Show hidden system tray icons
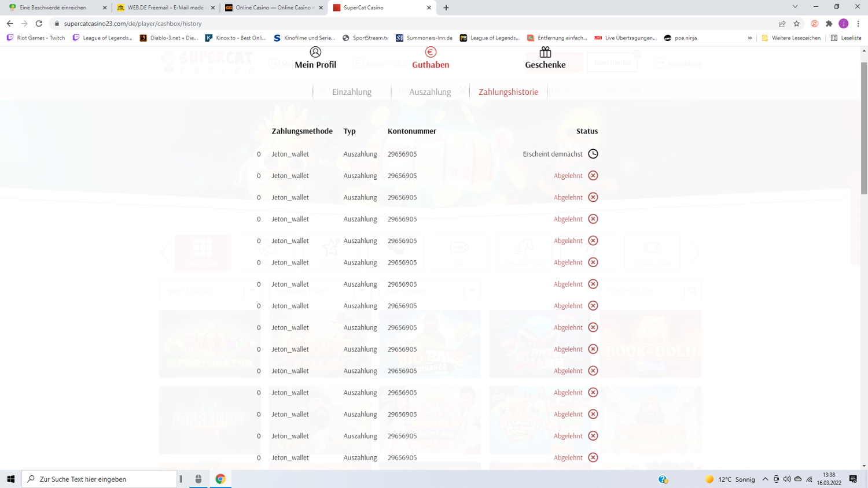 click(765, 479)
